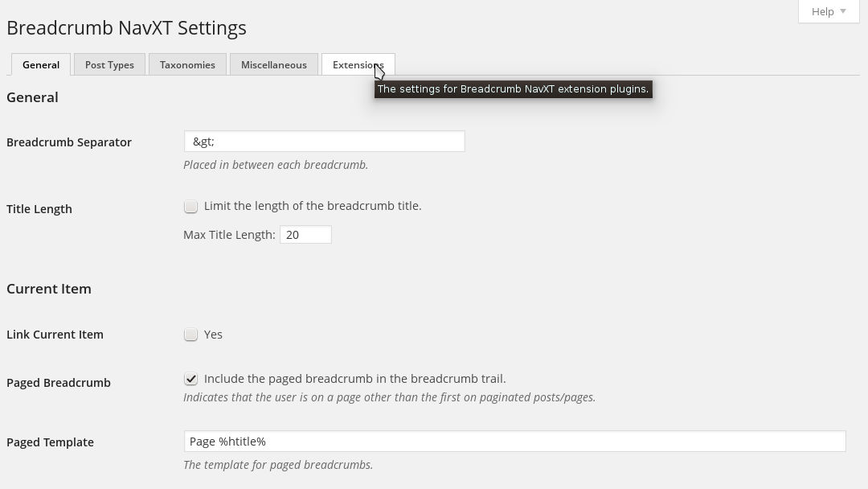Viewport: 868px width, 489px height.
Task: Click the 'Include the paged breadcrumb' label text
Action: pyautogui.click(x=354, y=379)
